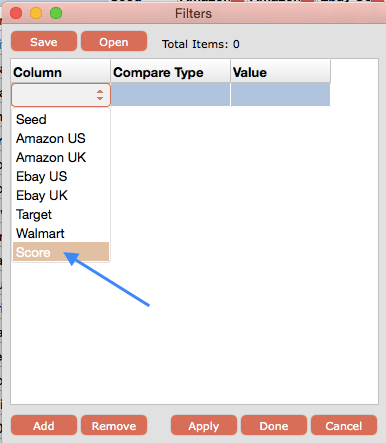Sort by the Column header
The image size is (386, 443).
[x=61, y=71]
